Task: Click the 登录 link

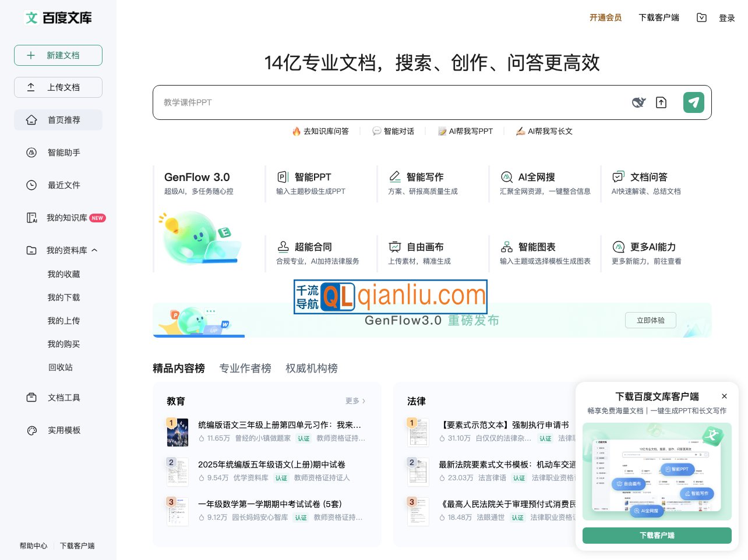Action: tap(727, 17)
